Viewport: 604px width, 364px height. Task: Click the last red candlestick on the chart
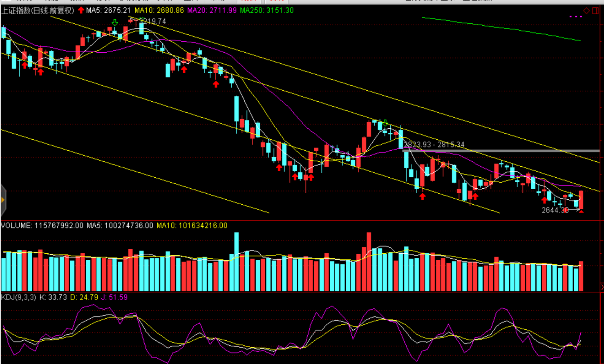tap(581, 199)
